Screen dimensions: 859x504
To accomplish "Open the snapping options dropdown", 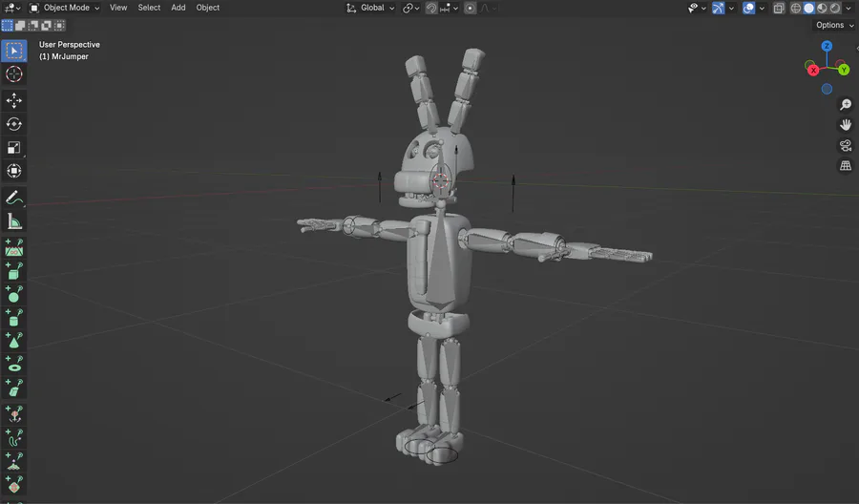I will [450, 8].
